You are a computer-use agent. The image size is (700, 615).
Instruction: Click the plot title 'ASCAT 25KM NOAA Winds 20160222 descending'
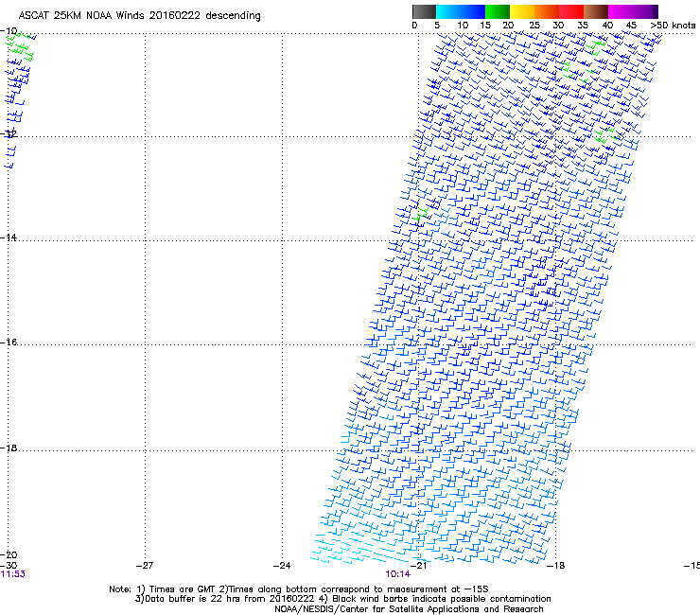[x=139, y=15]
